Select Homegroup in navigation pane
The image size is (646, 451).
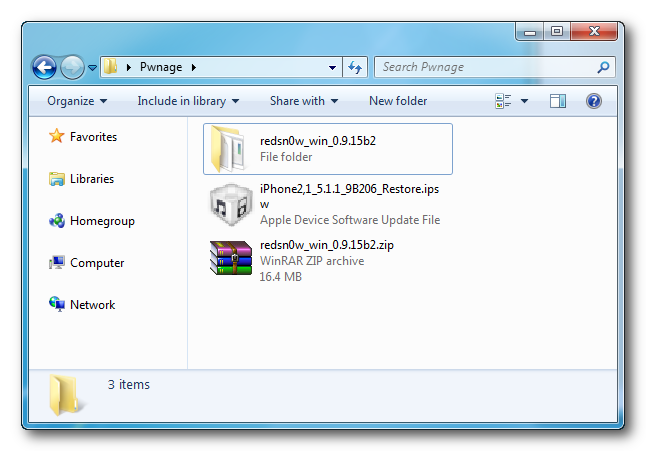102,221
